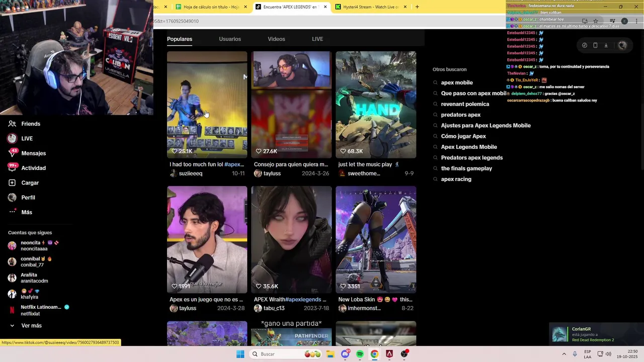Viewport: 644px width, 362px height.
Task: Switch to the Populares tab
Action: pos(180,39)
